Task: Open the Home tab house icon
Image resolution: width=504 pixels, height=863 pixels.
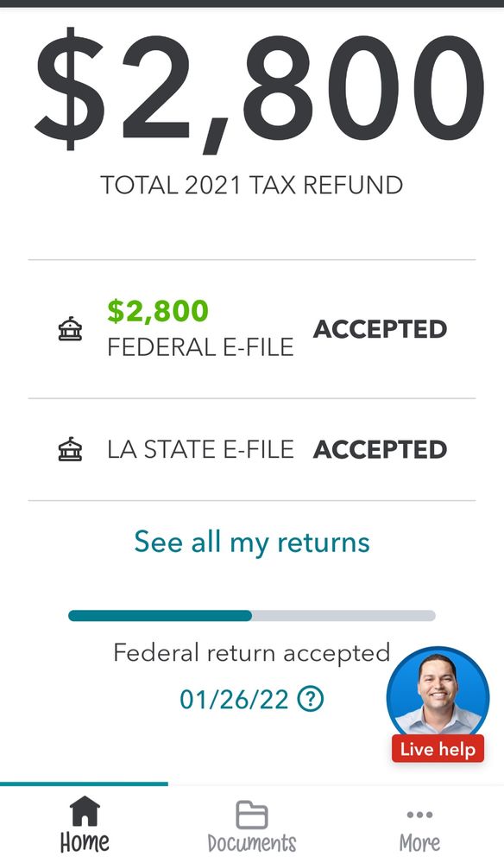Action: coord(85,811)
